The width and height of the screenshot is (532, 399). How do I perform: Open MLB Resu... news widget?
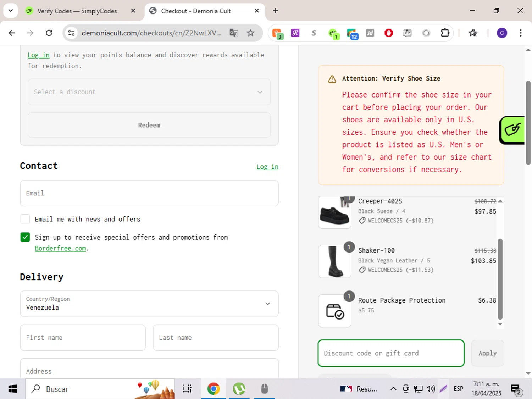coord(359,389)
